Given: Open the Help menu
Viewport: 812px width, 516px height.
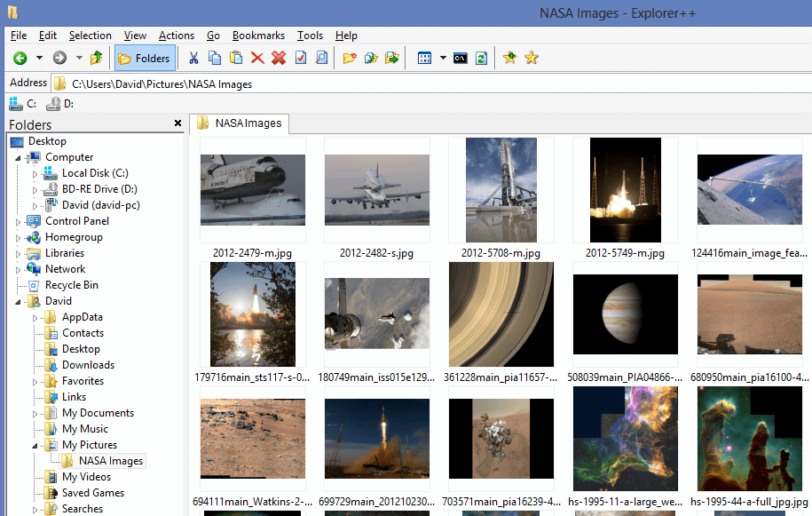Looking at the screenshot, I should 346,36.
